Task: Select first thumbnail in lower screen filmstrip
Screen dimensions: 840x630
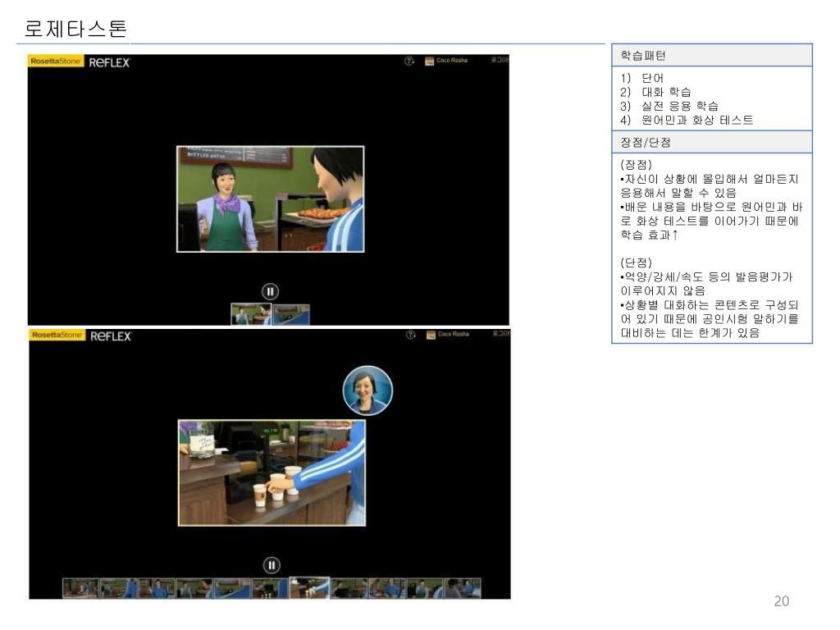Action: pos(80,587)
